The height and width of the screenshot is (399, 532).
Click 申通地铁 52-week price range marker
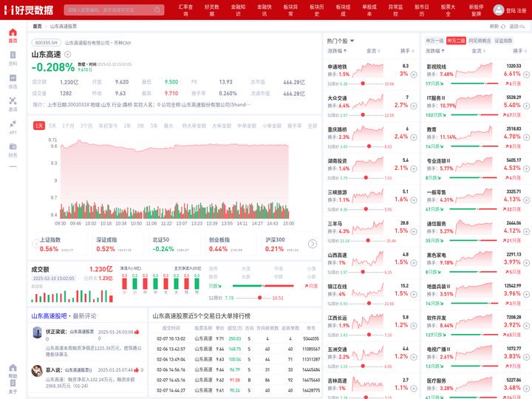click(363, 83)
